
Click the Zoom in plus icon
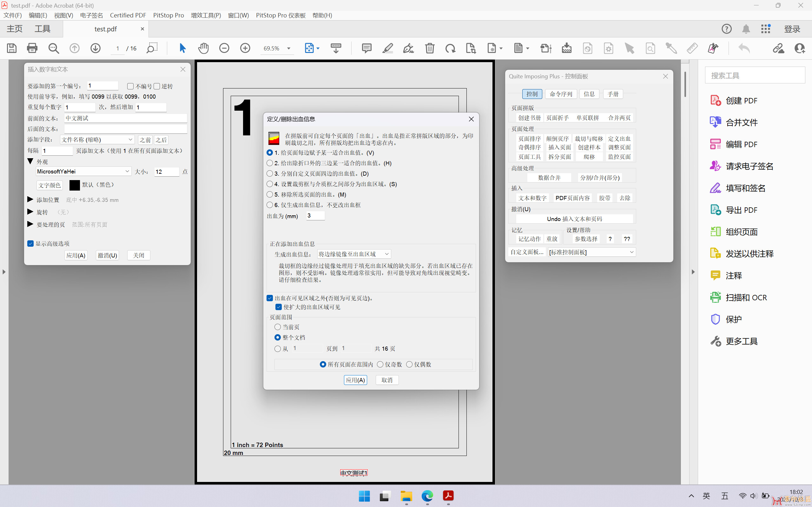(x=245, y=48)
